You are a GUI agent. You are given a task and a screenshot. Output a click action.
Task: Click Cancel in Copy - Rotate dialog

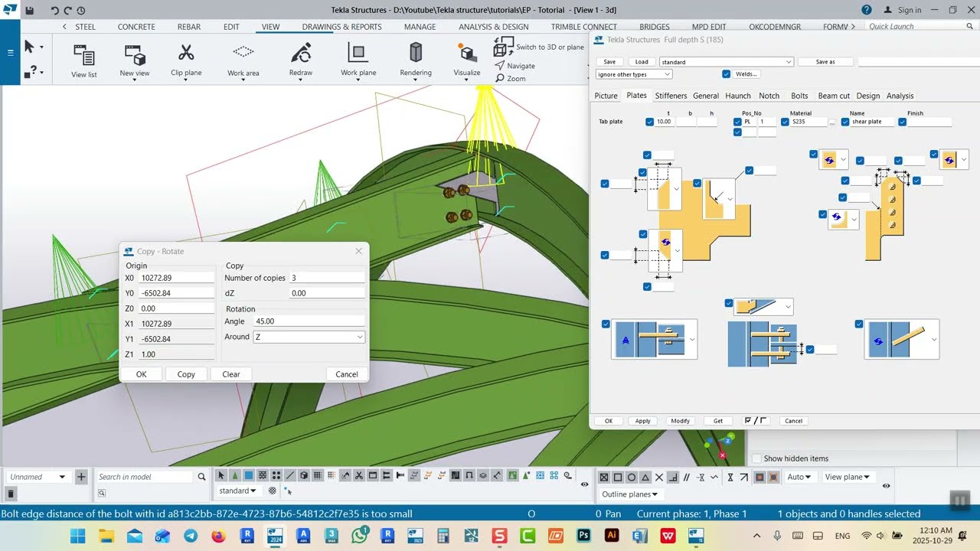coord(347,374)
